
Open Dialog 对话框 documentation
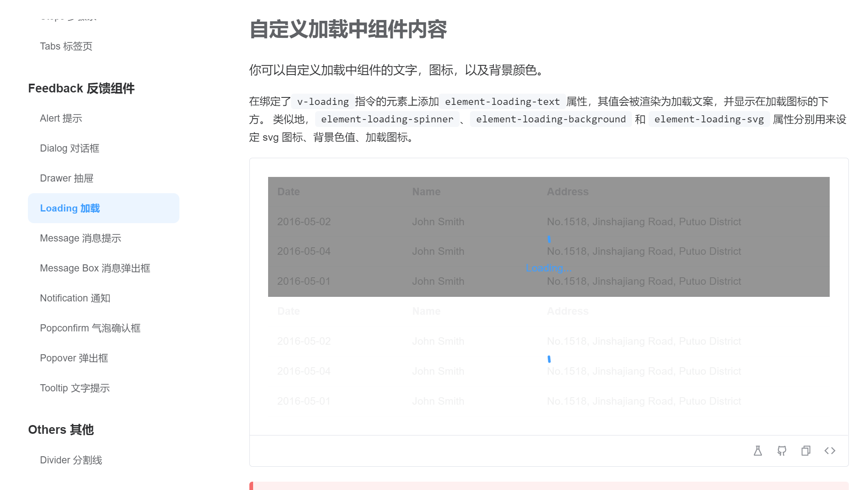point(70,148)
